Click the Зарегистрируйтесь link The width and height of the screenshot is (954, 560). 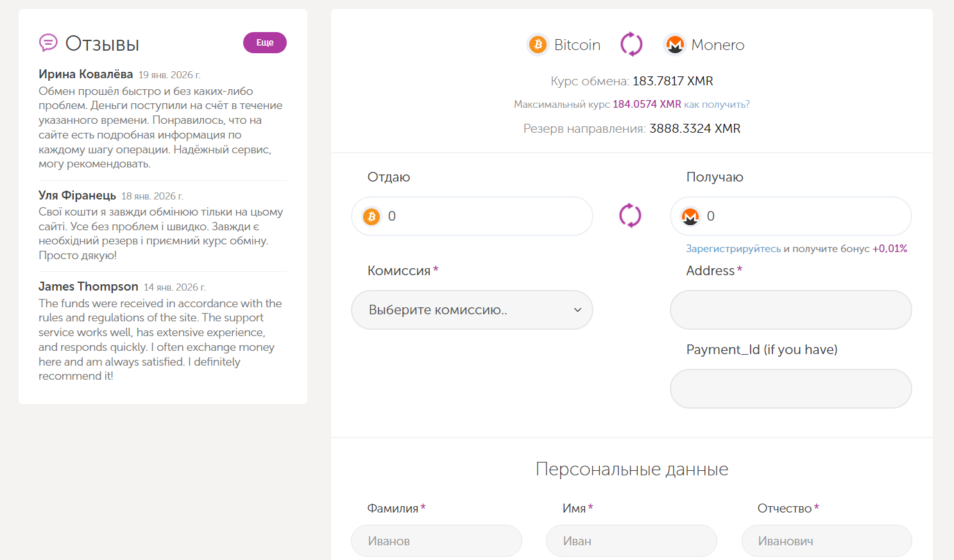pyautogui.click(x=733, y=248)
